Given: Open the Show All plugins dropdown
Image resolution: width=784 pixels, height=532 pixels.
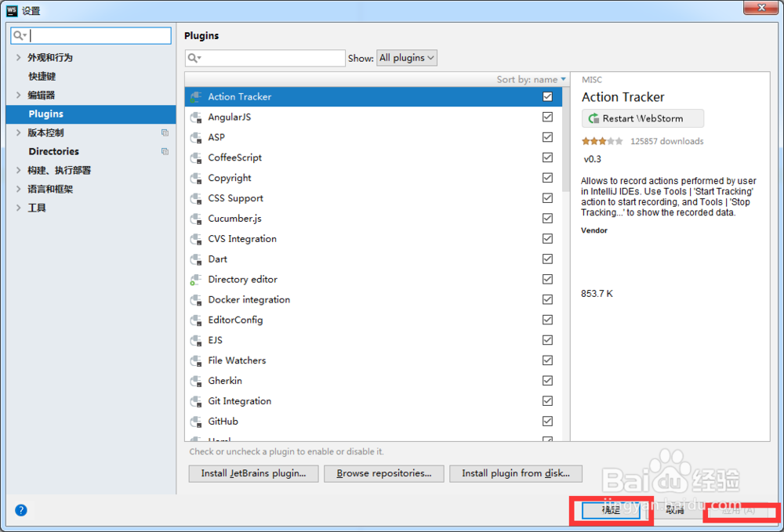Looking at the screenshot, I should pyautogui.click(x=406, y=58).
